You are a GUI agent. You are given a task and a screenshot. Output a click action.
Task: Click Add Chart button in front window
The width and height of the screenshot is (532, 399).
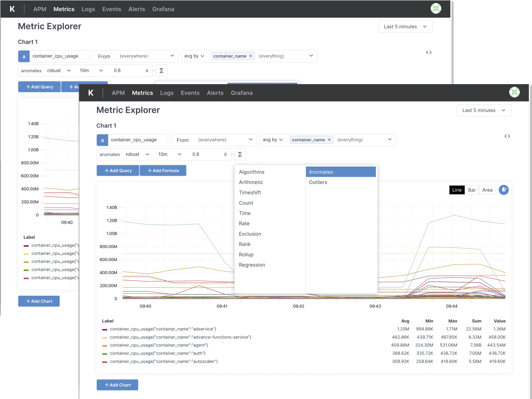117,385
